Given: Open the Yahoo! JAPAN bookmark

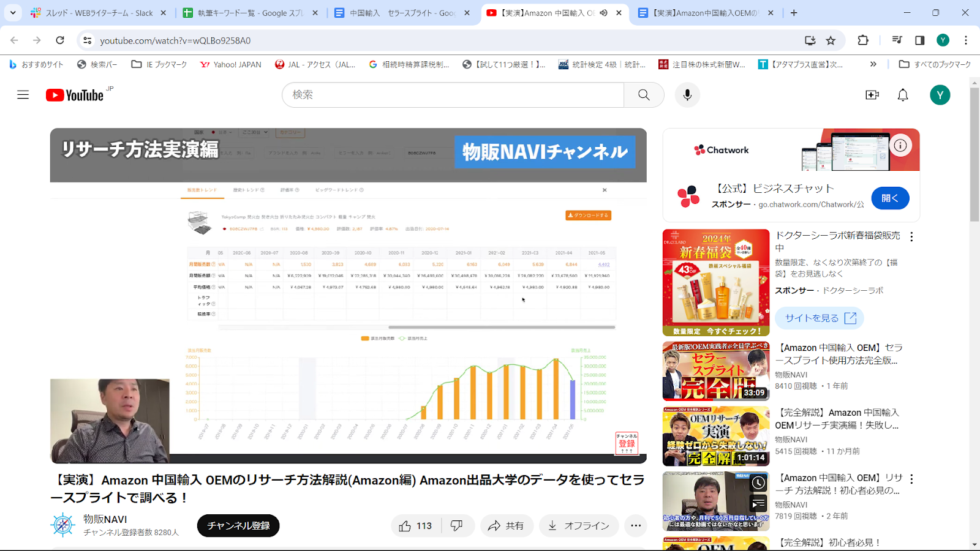Looking at the screenshot, I should pos(231,64).
